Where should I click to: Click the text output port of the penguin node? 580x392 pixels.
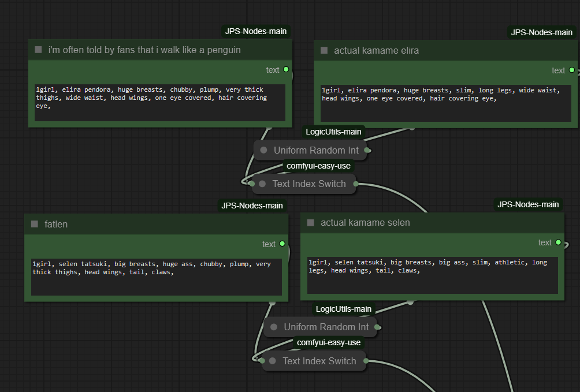coord(286,70)
